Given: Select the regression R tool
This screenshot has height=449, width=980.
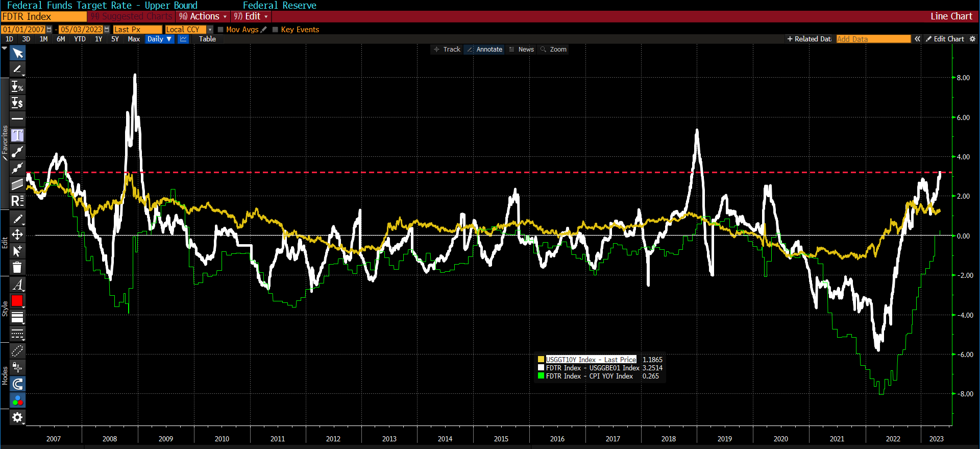Looking at the screenshot, I should tap(17, 200).
